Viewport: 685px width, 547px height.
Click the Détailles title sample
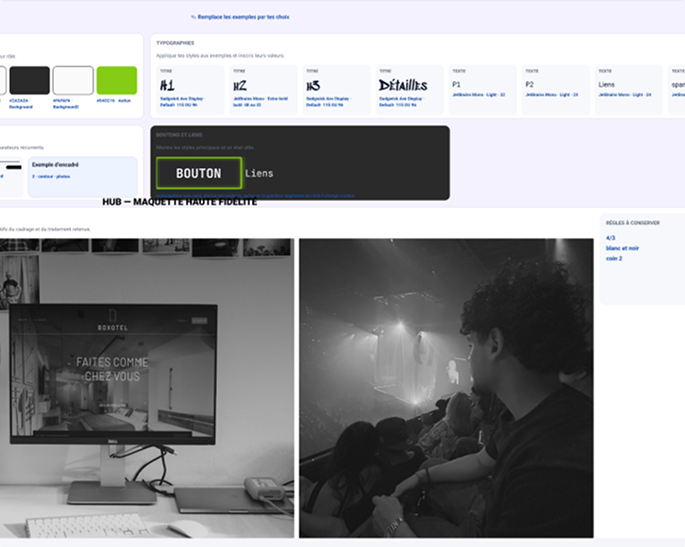click(403, 85)
